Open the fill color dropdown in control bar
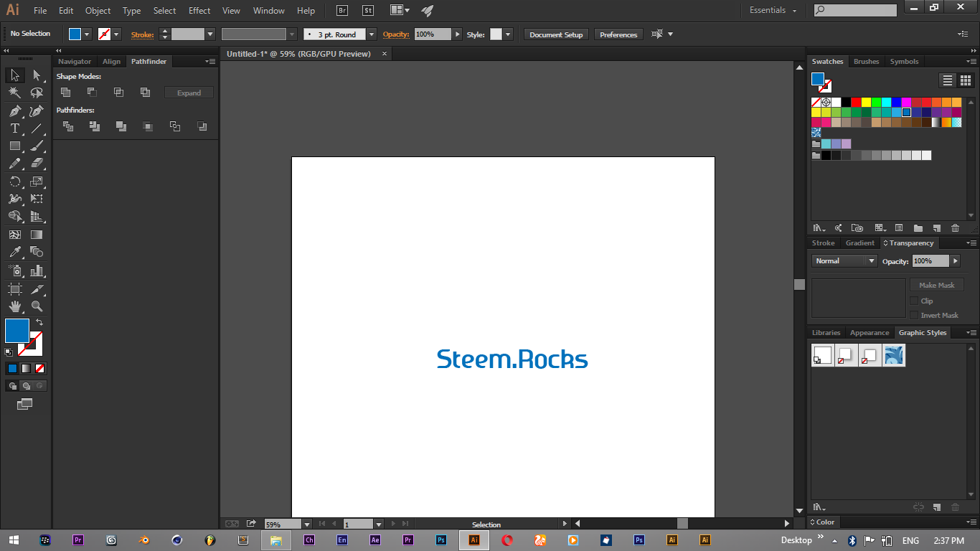This screenshot has width=980, height=551. (87, 34)
